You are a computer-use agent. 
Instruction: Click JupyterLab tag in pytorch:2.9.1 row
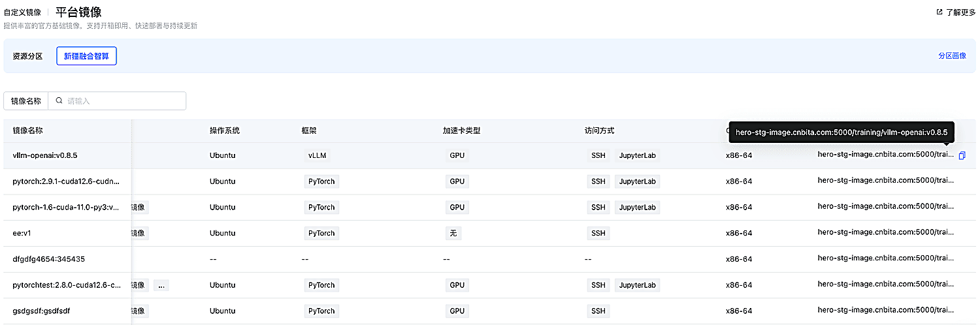(x=638, y=181)
